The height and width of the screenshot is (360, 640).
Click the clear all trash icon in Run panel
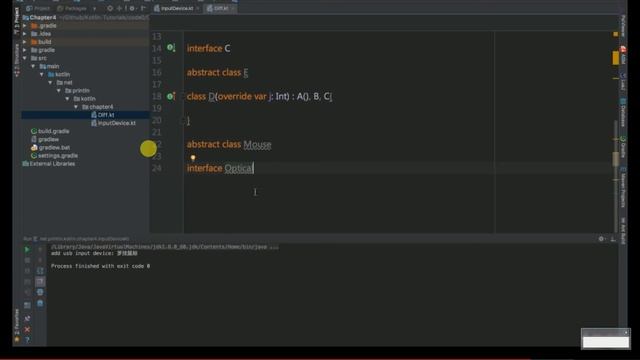40,303
